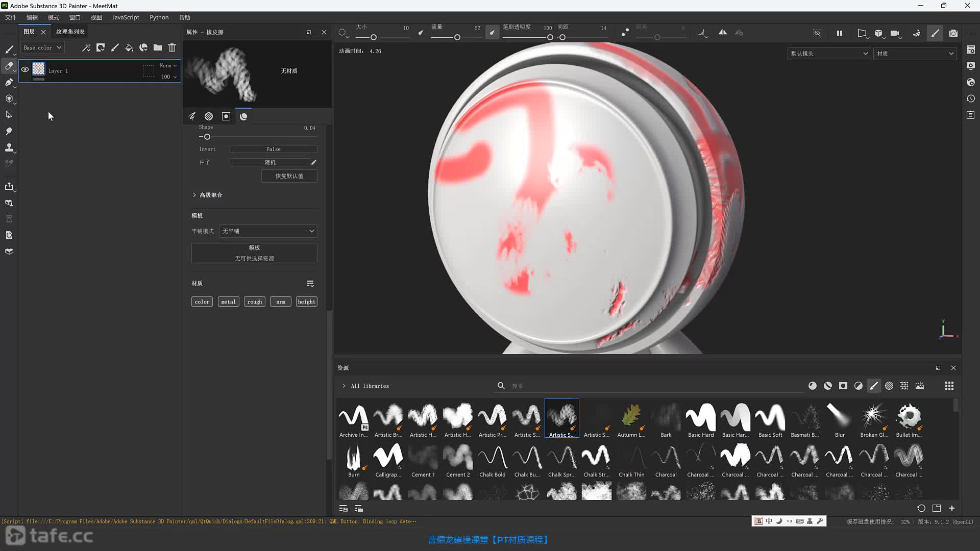Filter assets by alphas icon

click(x=889, y=386)
